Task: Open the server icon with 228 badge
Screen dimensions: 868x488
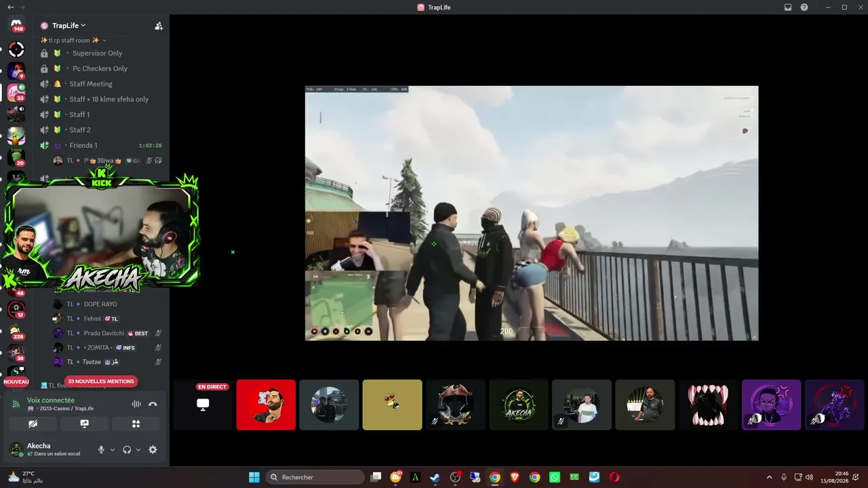Action: pos(16,331)
